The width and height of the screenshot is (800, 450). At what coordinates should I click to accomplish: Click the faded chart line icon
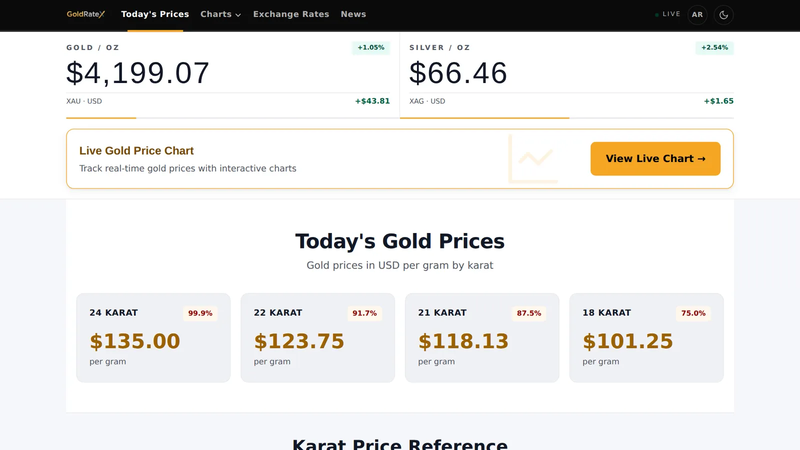click(533, 158)
